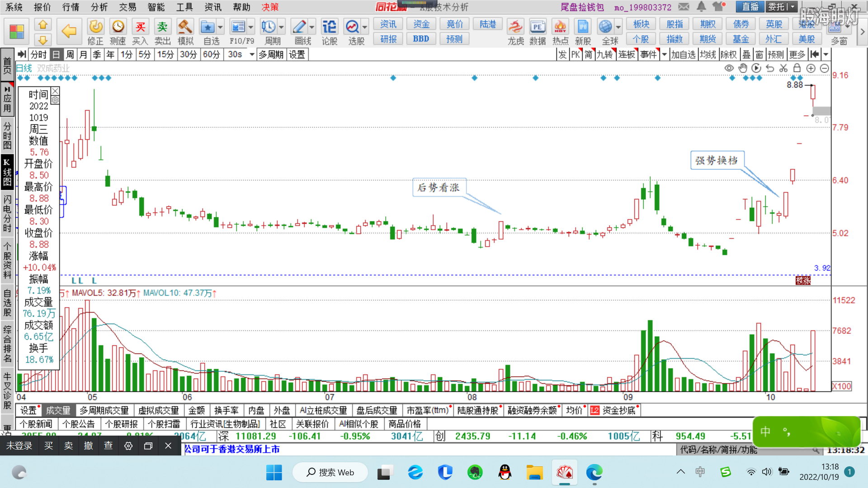Toggle 叠 overlay mode
868x488 pixels.
pos(746,55)
